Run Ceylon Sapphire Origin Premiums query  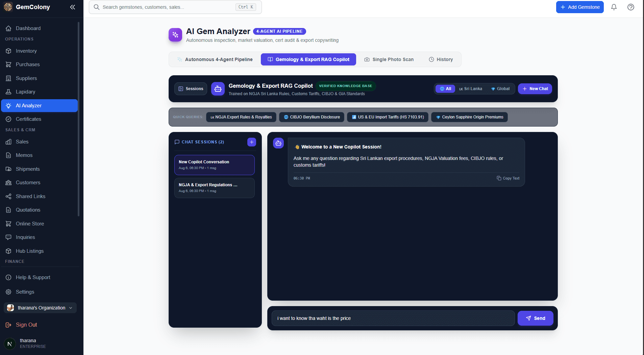pos(469,117)
